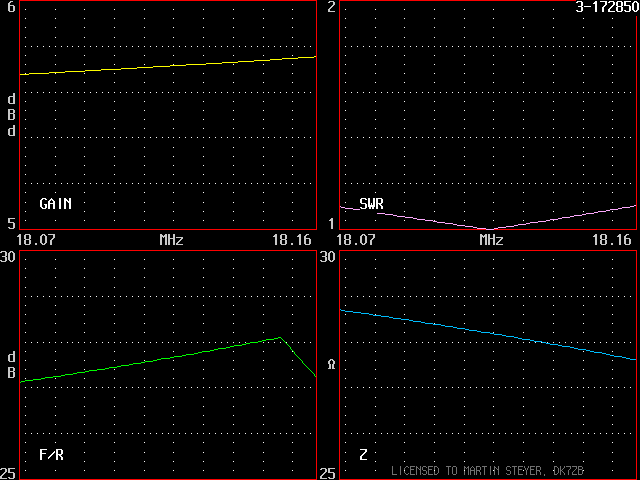This screenshot has width=640, height=480.
Task: Click the GAIN plot label
Action: [56, 204]
